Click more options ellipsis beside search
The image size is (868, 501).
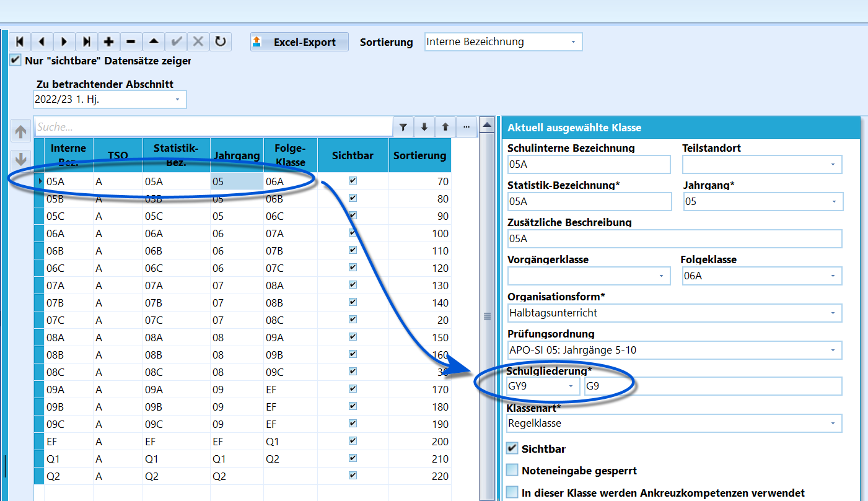pos(466,127)
